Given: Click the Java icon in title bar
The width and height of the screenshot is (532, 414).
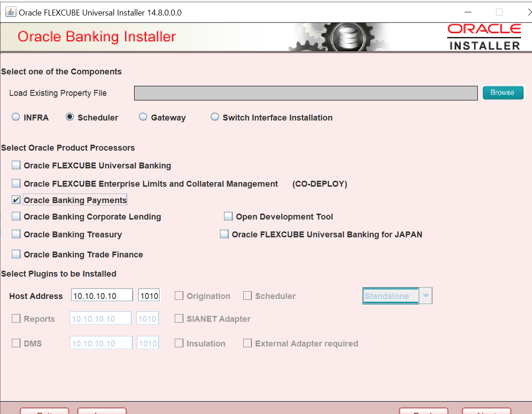Looking at the screenshot, I should coord(11,12).
